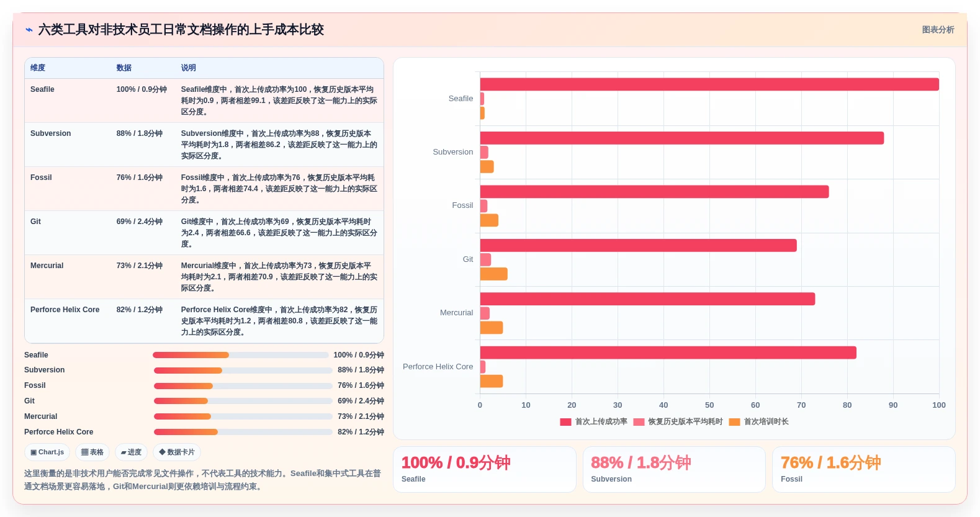Select the Fossil table row name

(41, 178)
